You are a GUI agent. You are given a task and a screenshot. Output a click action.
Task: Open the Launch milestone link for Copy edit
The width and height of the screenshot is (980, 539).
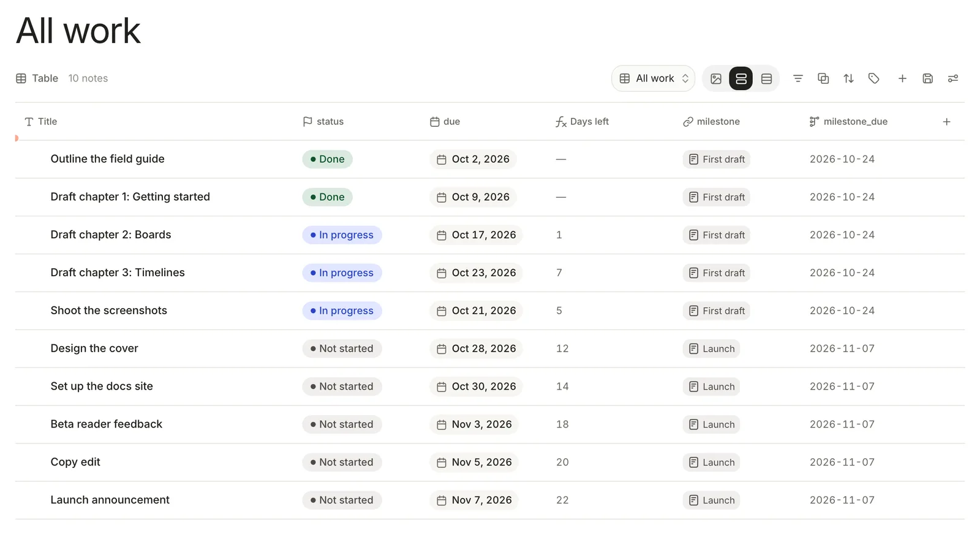[711, 462]
